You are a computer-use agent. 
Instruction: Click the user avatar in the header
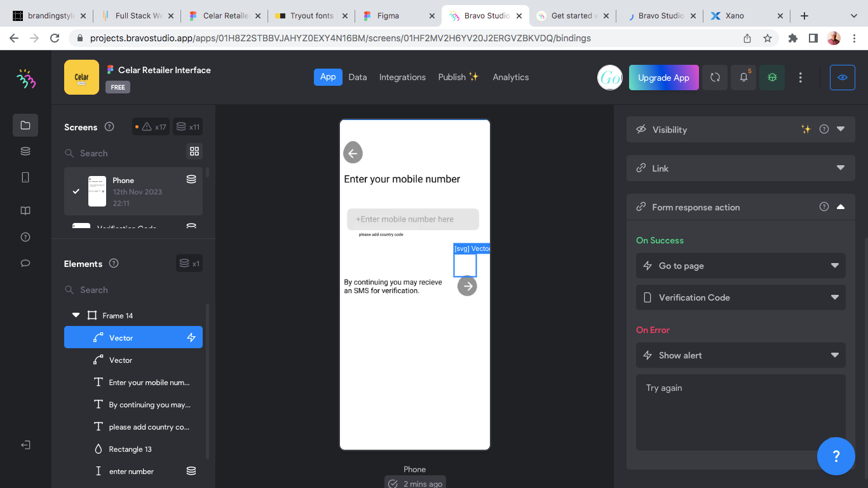pyautogui.click(x=610, y=78)
